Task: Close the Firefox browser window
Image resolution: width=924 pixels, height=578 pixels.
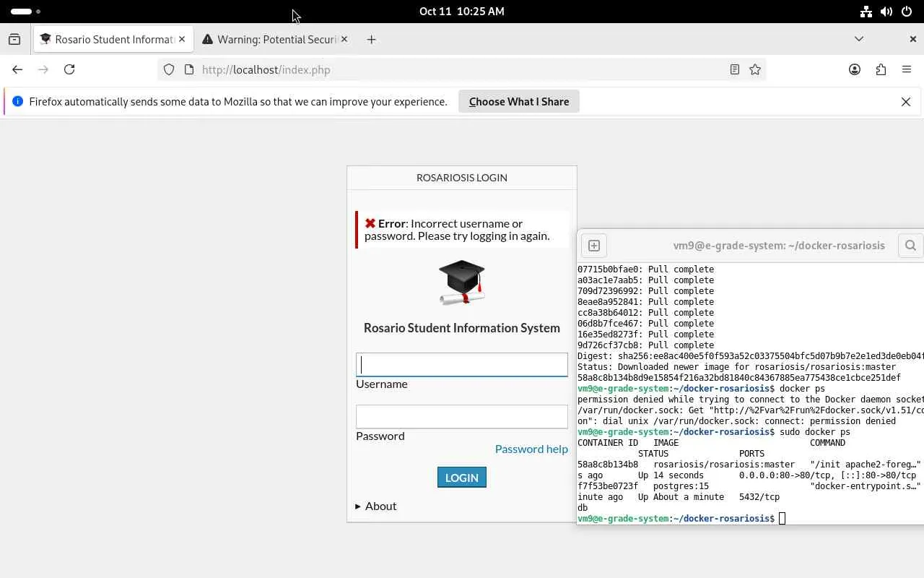Action: pos(912,39)
